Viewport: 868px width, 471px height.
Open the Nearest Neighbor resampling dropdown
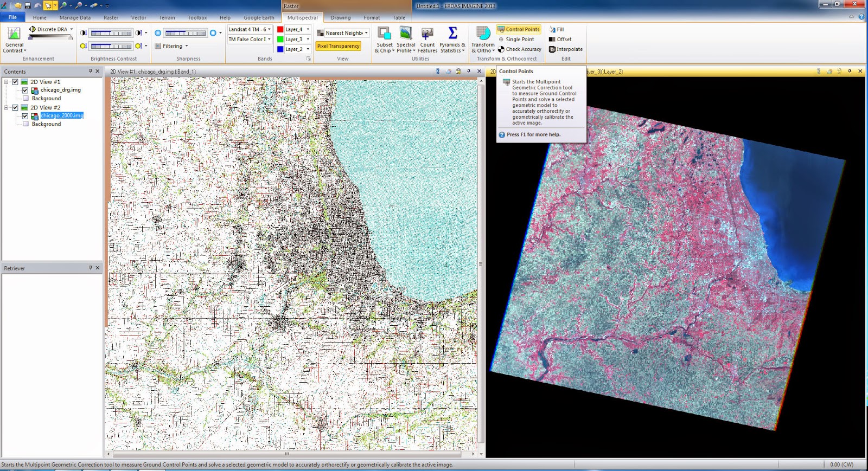(346, 33)
